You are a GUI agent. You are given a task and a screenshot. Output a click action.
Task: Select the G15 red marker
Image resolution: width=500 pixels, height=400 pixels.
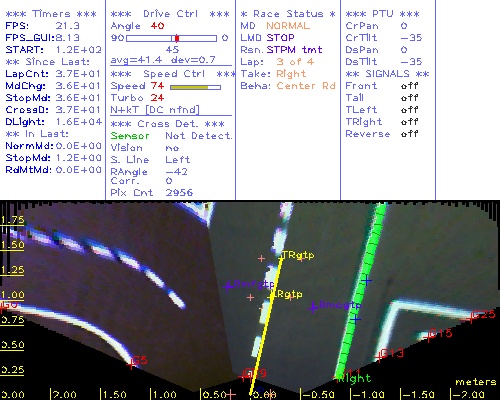coord(428,337)
